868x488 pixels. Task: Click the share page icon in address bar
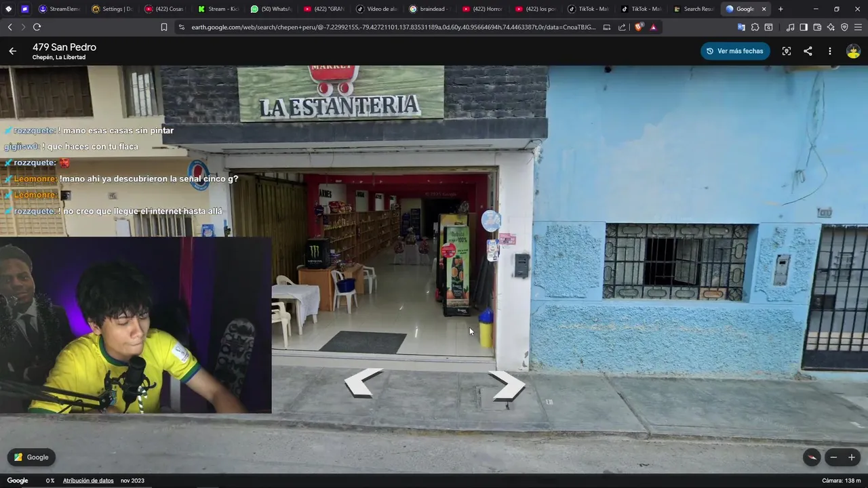622,27
